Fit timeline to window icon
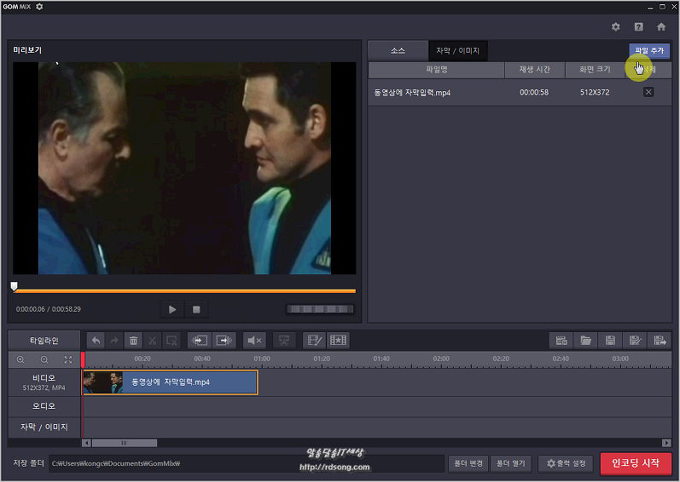 tap(68, 360)
